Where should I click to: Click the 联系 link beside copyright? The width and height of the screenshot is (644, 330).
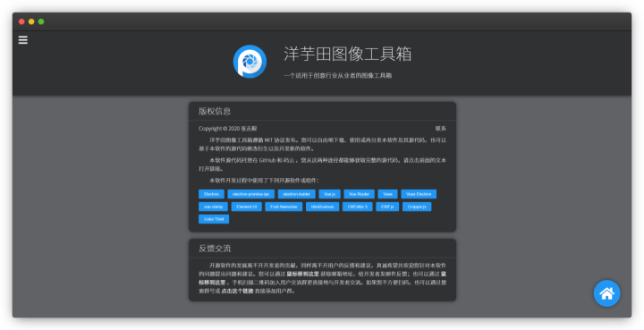[441, 129]
